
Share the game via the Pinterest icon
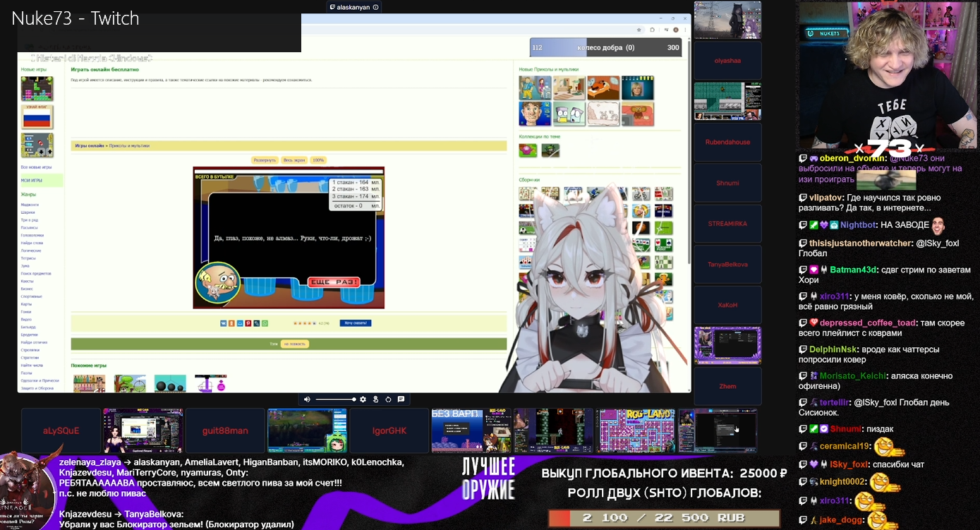(248, 323)
